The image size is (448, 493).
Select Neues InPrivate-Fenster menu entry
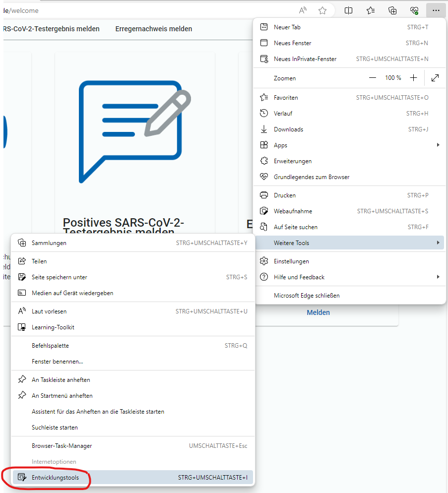pos(305,59)
